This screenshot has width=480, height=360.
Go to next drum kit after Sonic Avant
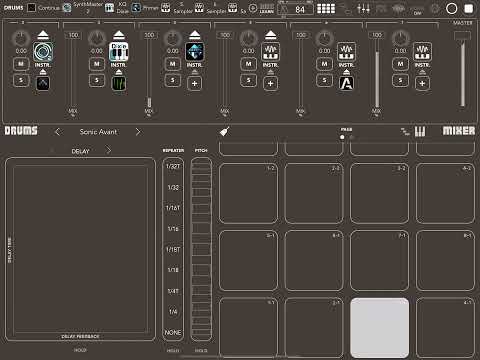[138, 132]
